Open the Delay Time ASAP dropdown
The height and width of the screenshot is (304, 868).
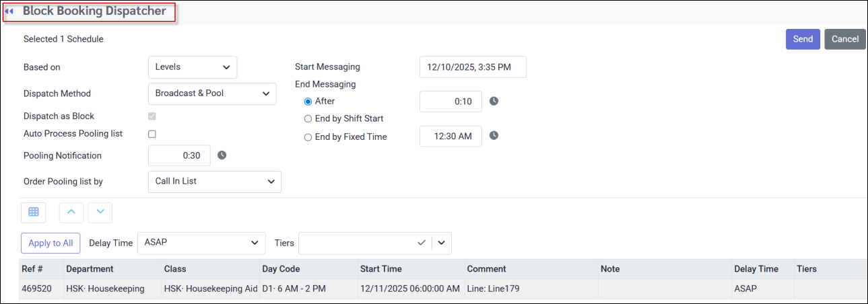click(x=201, y=243)
